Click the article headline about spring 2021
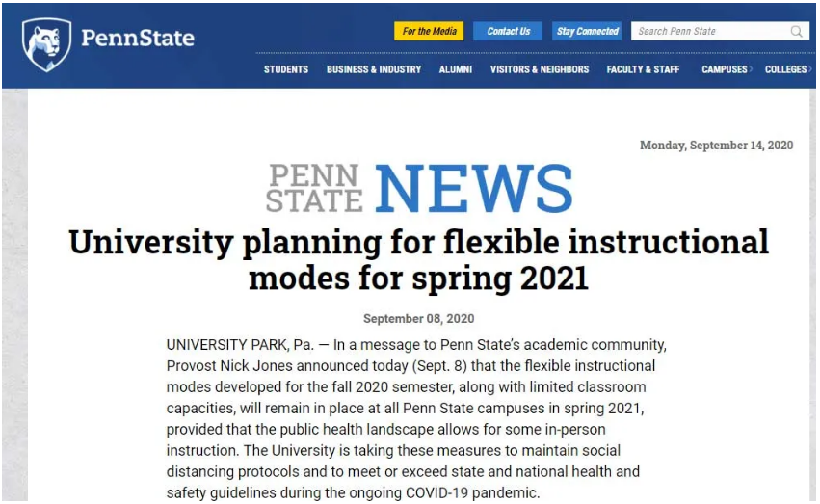 point(418,260)
